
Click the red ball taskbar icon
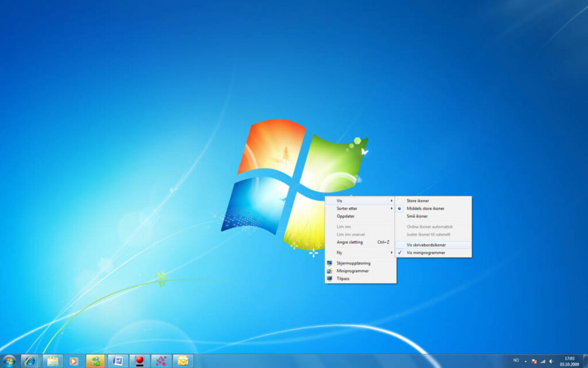[139, 362]
